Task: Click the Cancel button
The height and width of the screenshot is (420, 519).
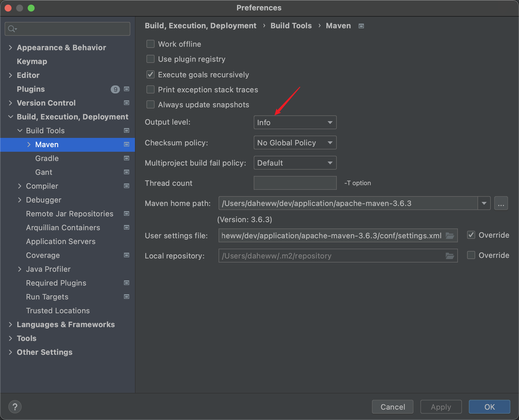Action: 393,407
